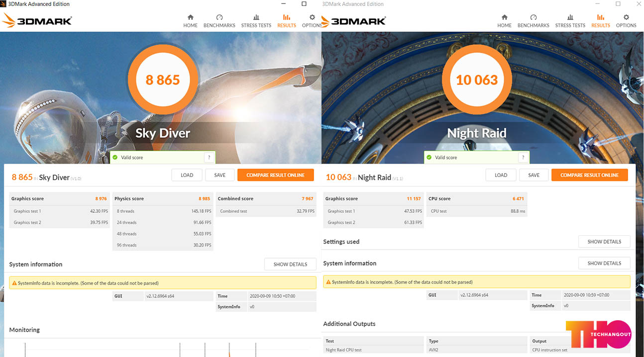Viewport: 644px width, 357px height.
Task: Click the LOAD button in the Sky Diver window
Action: click(x=187, y=175)
